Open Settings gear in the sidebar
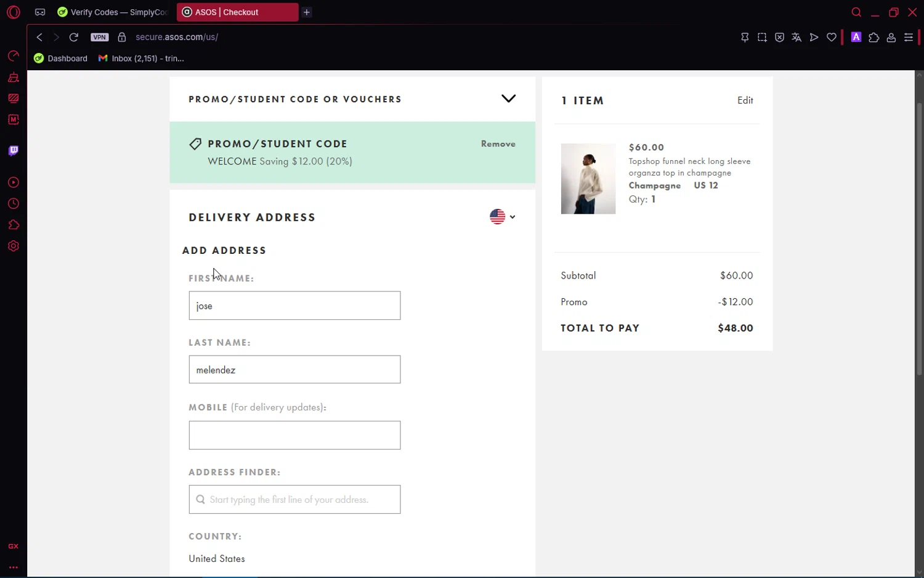The image size is (924, 578). coord(14,246)
